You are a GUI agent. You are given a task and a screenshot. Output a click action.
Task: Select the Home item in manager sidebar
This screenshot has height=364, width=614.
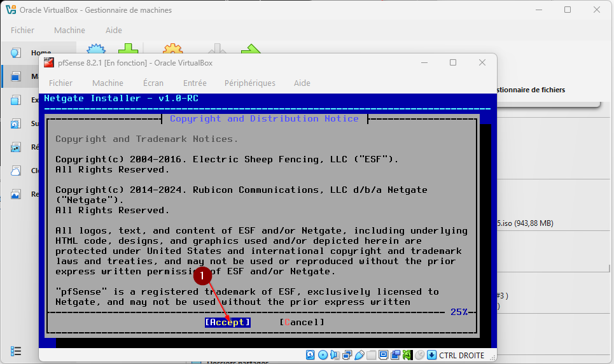[x=38, y=53]
